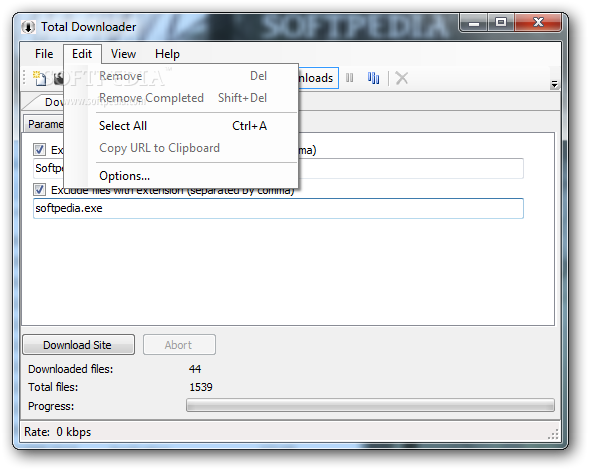Viewport: 589px width, 470px height.
Task: Click the blue bars toolbar icon
Action: pos(373,78)
